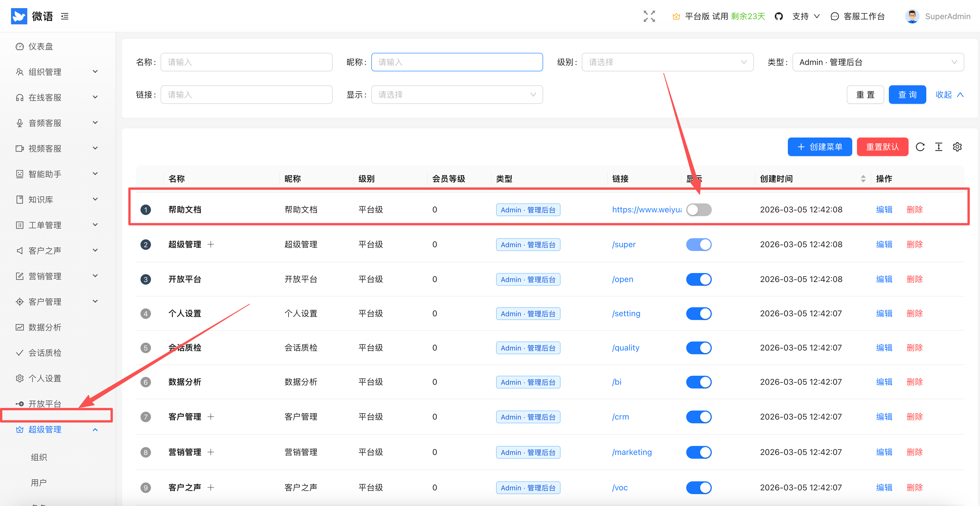Screen dimensions: 980x506
Task: Open table density setting icon
Action: coord(938,147)
